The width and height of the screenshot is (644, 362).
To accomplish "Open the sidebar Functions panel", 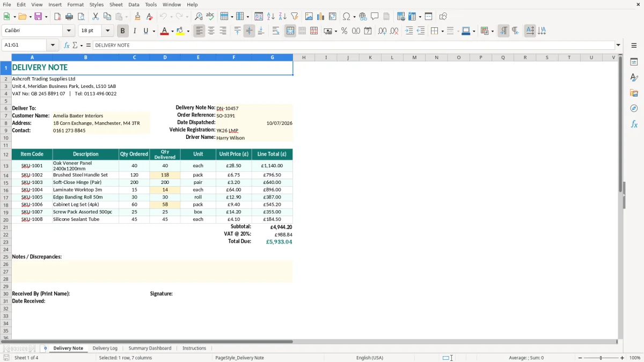I will (x=634, y=124).
